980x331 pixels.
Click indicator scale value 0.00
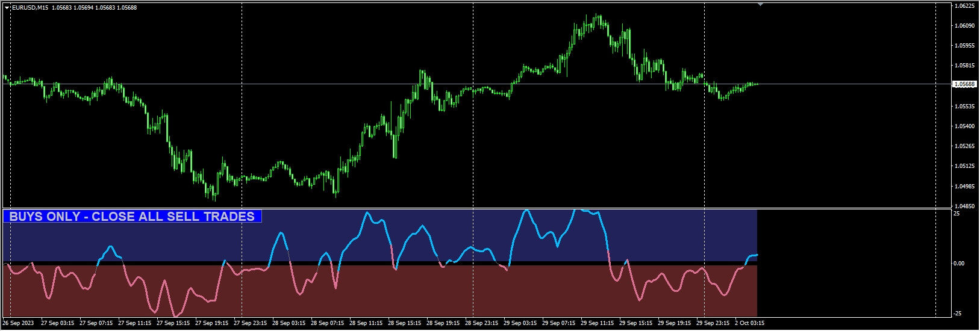click(959, 264)
